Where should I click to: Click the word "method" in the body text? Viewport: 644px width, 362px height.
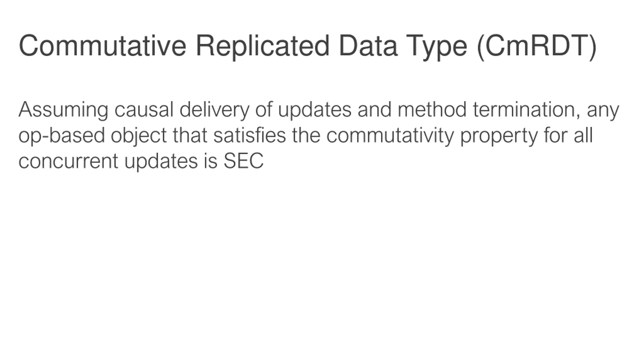(432, 110)
